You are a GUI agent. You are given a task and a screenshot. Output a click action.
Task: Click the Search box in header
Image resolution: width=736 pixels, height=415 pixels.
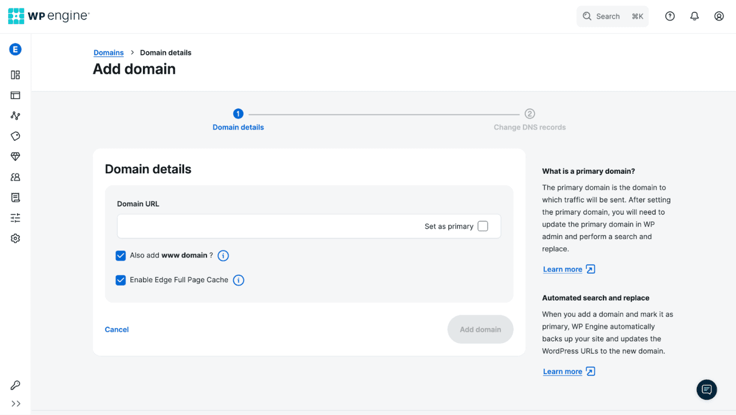[x=613, y=16]
